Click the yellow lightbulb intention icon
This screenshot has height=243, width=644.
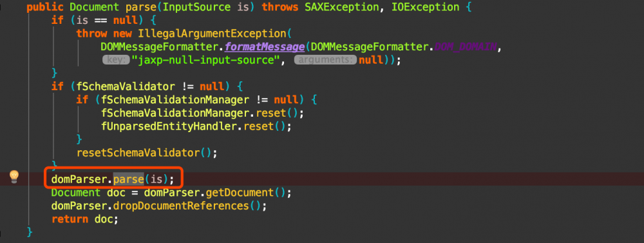click(14, 177)
